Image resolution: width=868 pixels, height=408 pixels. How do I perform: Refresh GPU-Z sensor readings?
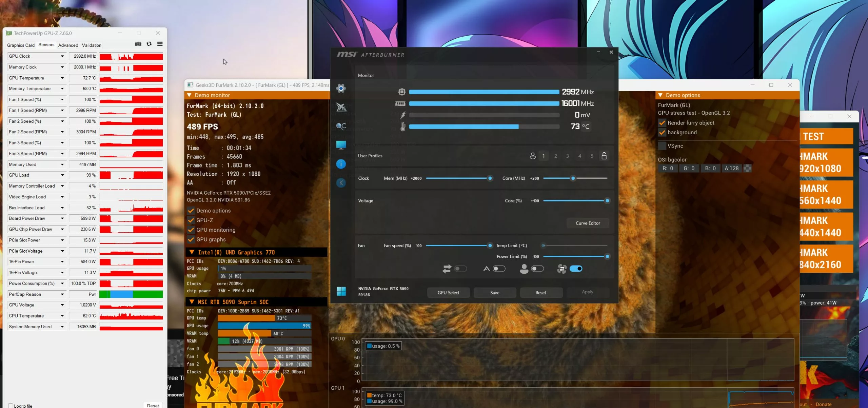point(149,44)
